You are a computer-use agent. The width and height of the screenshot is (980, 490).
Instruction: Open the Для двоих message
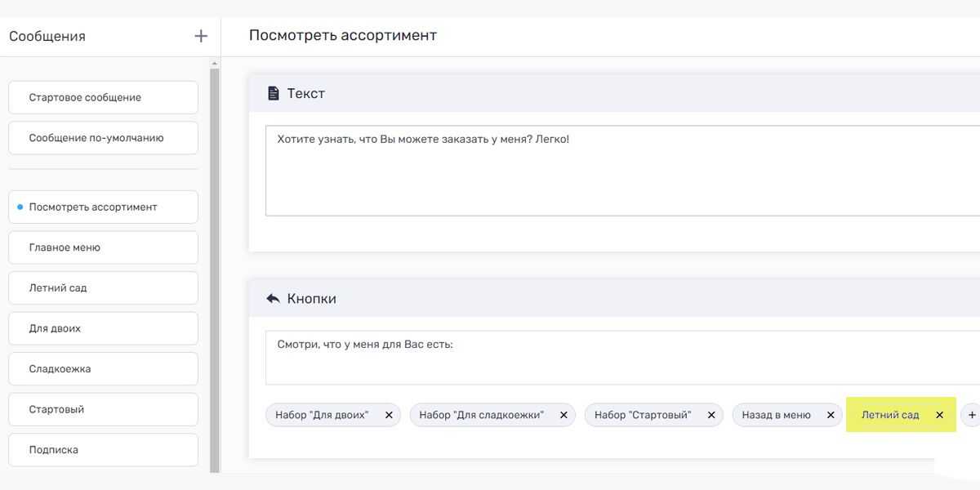pyautogui.click(x=103, y=328)
